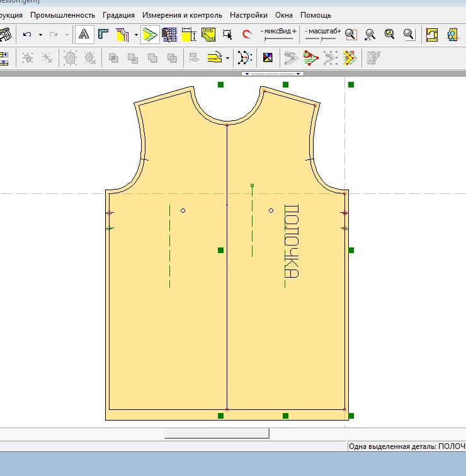Click the third greyed overlapping squares icon

click(152, 58)
